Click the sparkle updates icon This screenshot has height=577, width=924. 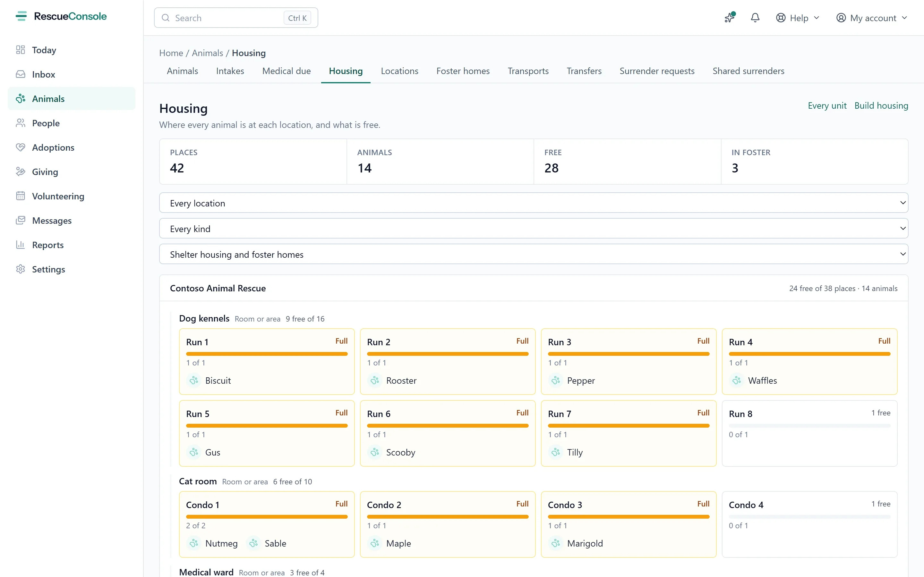pyautogui.click(x=730, y=18)
